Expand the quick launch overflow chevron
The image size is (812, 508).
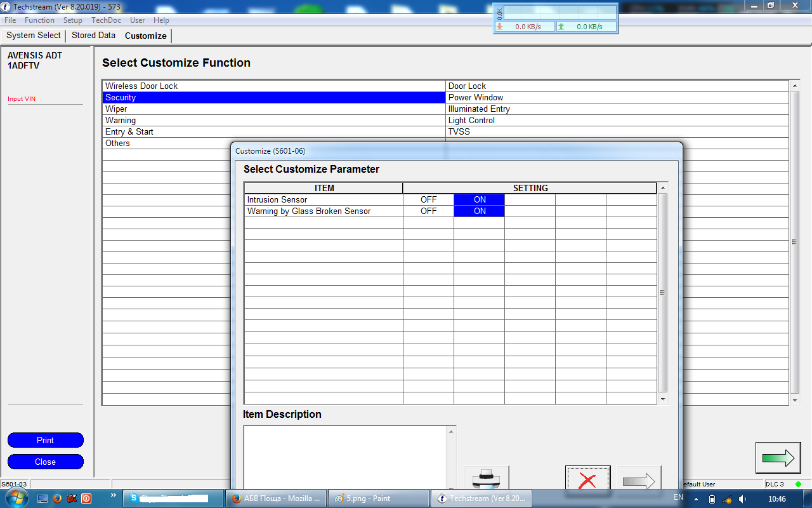click(114, 495)
